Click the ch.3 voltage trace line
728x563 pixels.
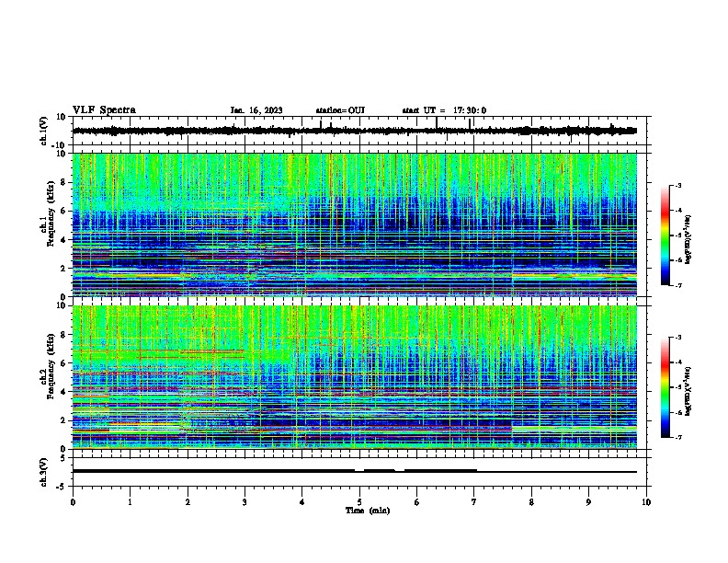point(355,471)
